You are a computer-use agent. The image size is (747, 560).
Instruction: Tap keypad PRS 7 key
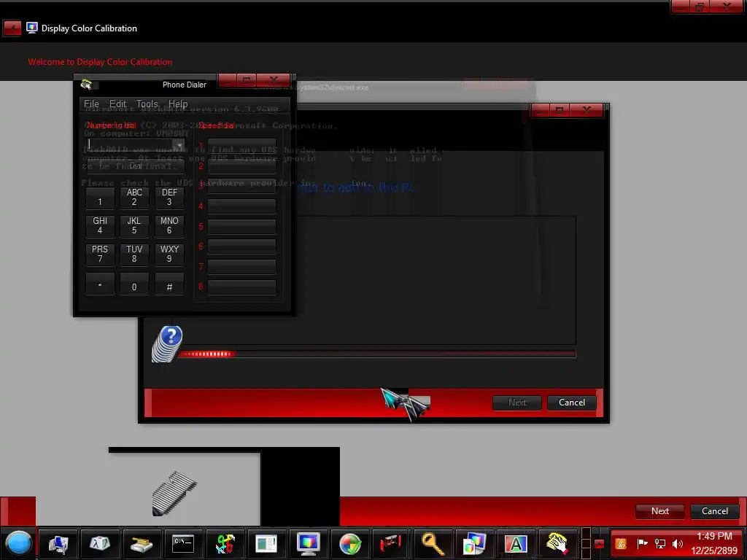tap(100, 254)
